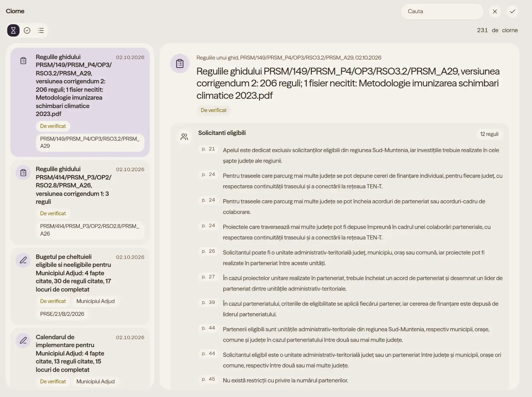Switch to the checkmark completed filter

(x=27, y=30)
